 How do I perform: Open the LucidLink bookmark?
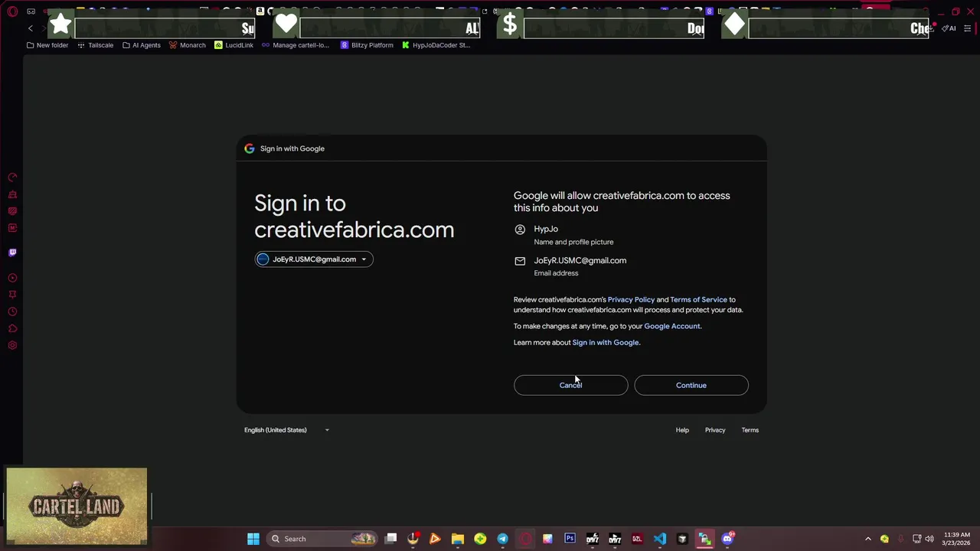(x=234, y=45)
